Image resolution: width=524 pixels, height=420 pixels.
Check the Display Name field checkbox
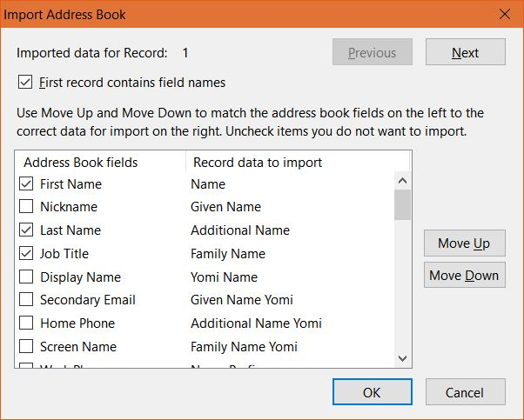[x=26, y=277]
